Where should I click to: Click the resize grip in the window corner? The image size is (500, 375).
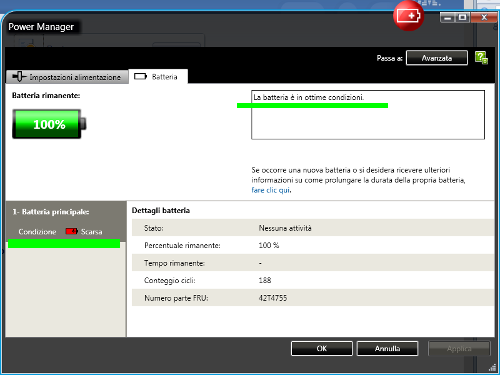[x=492, y=367]
